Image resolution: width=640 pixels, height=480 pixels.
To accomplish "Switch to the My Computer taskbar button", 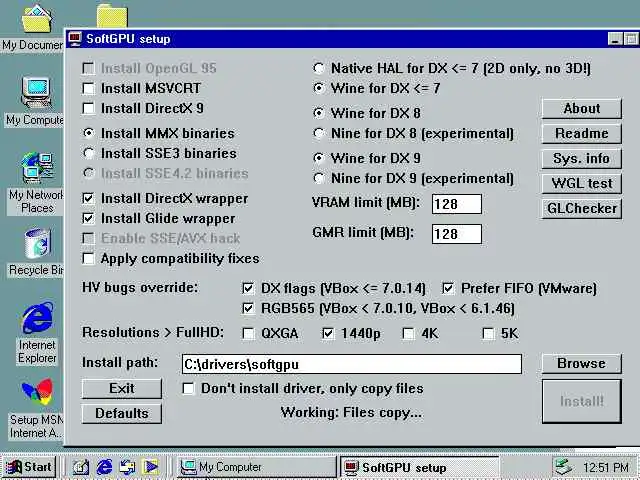I will point(256,467).
